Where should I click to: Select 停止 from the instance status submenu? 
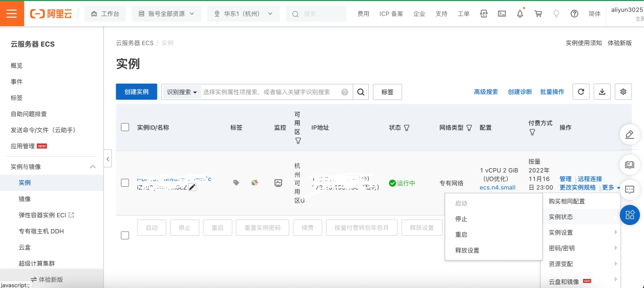point(461,219)
